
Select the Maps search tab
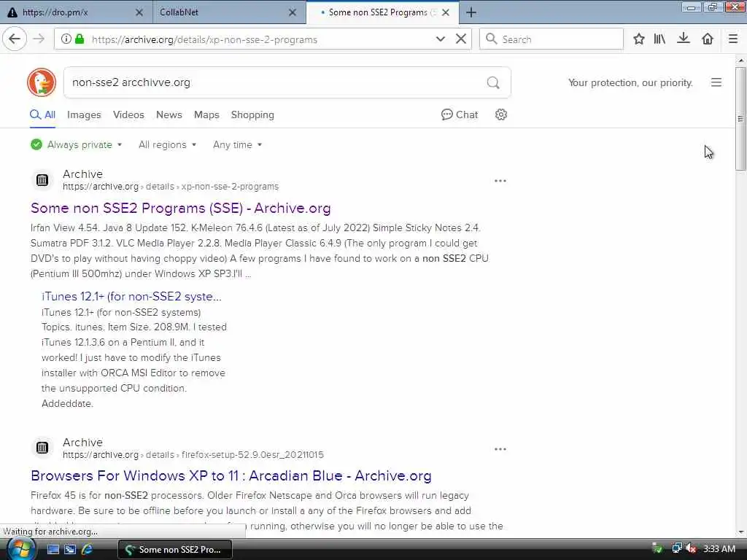[206, 114]
